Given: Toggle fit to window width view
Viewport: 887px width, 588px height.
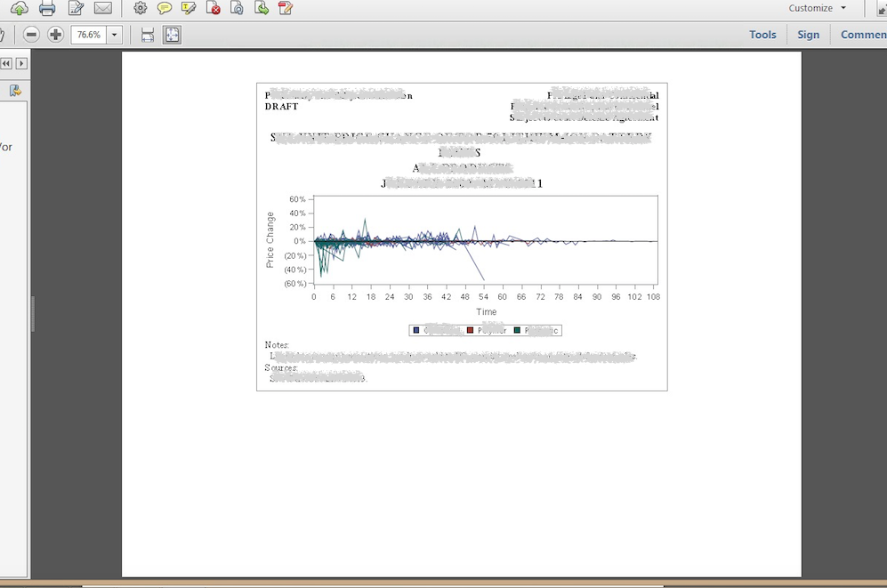Looking at the screenshot, I should pyautogui.click(x=148, y=35).
